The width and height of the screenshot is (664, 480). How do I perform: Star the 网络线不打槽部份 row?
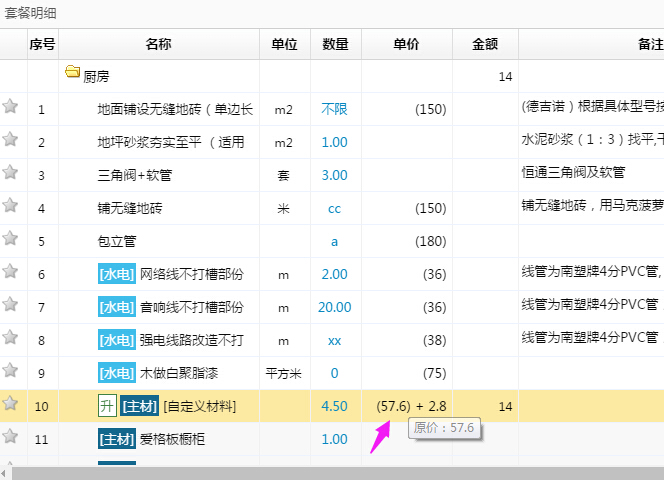pos(11,272)
